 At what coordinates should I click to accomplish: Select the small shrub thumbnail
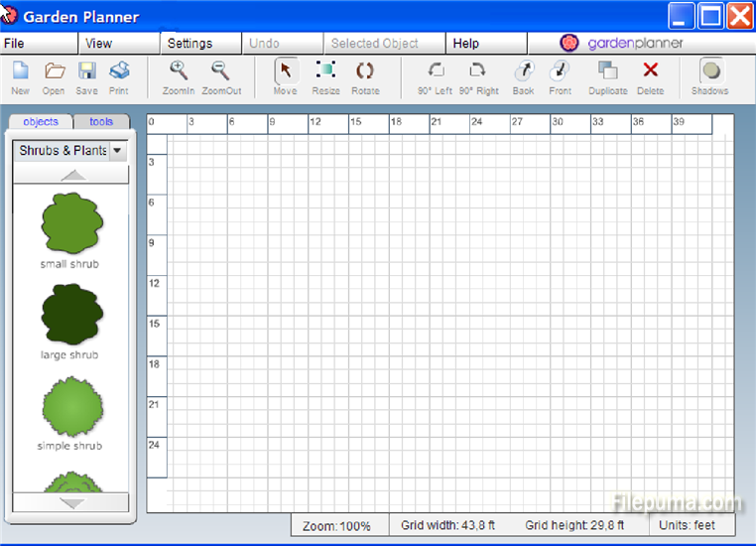(x=70, y=223)
